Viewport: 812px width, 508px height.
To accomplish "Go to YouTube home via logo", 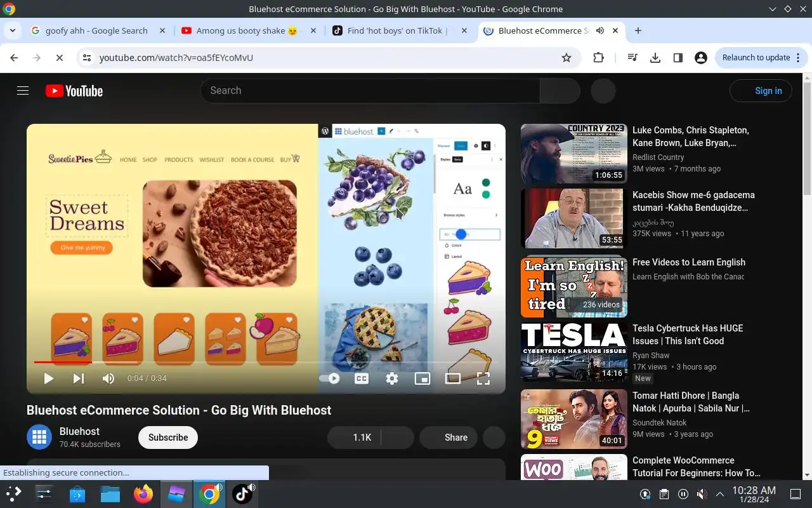I will [x=74, y=91].
